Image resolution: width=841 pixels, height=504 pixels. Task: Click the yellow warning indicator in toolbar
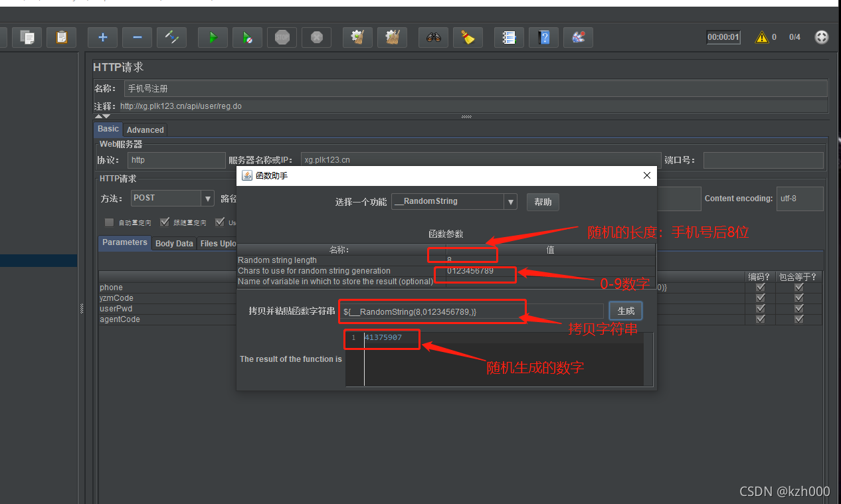(x=761, y=37)
